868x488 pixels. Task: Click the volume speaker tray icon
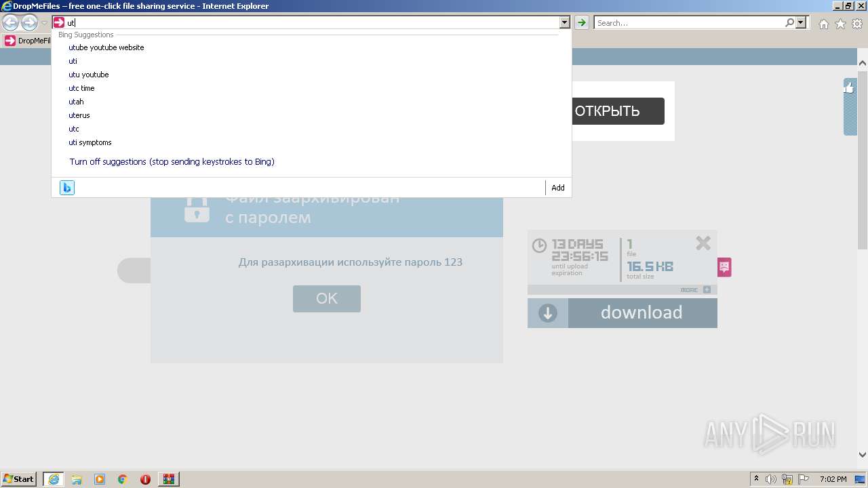coord(771,479)
